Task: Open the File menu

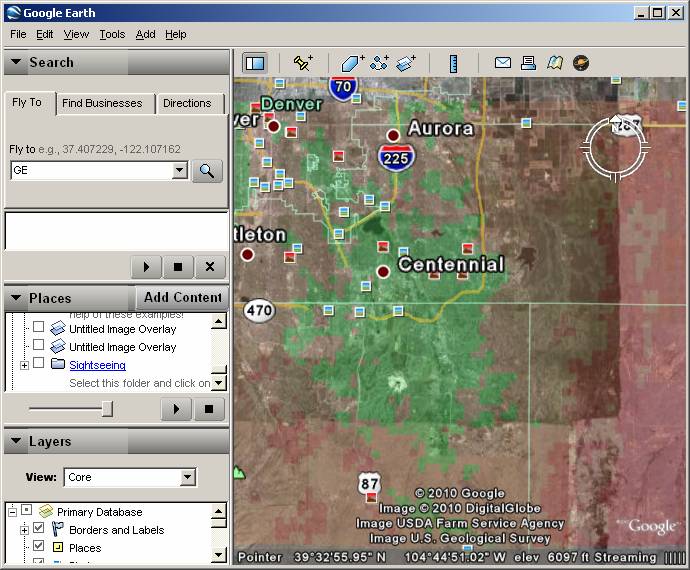Action: 18,34
